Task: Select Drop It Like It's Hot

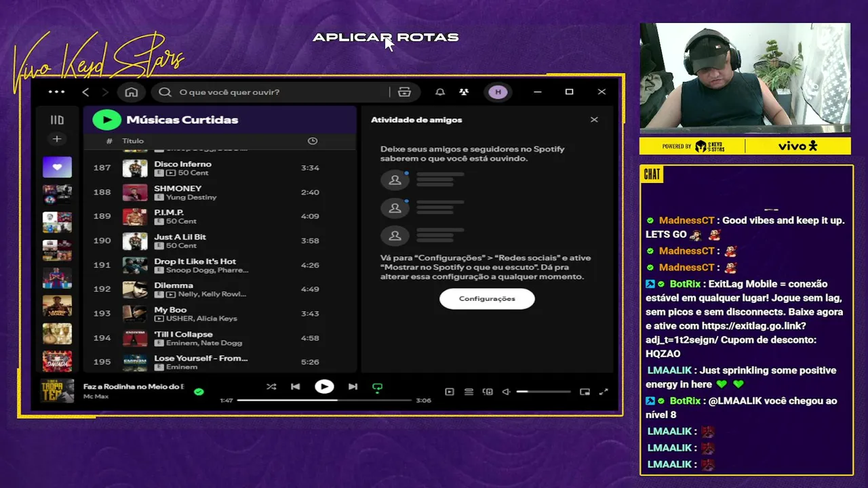Action: coord(219,265)
